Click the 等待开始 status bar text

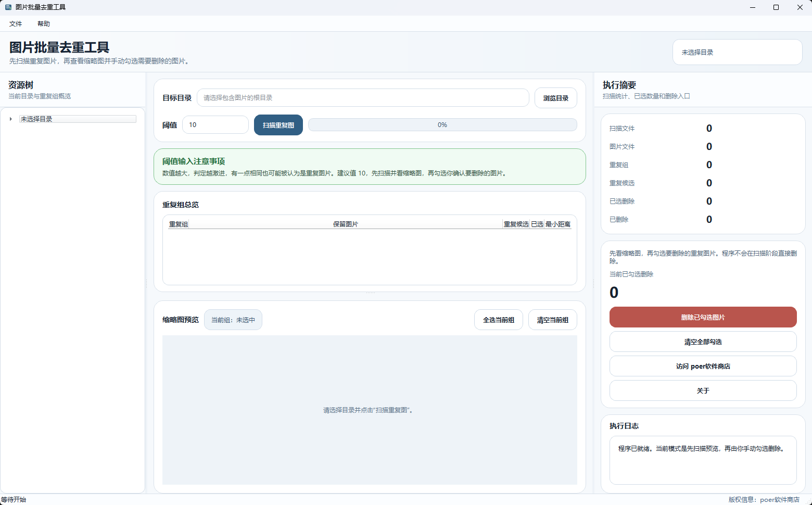14,500
